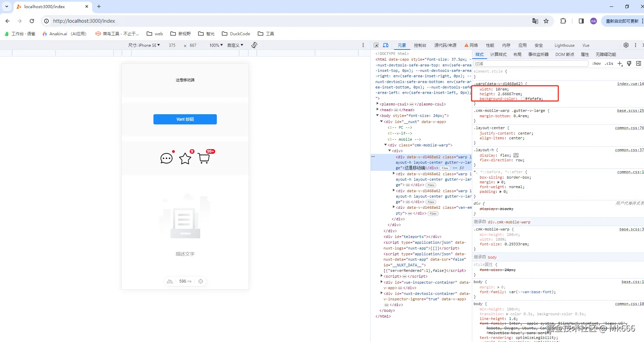Click the shopping cart icon in preview
Image resolution: width=644 pixels, height=342 pixels.
click(x=204, y=158)
